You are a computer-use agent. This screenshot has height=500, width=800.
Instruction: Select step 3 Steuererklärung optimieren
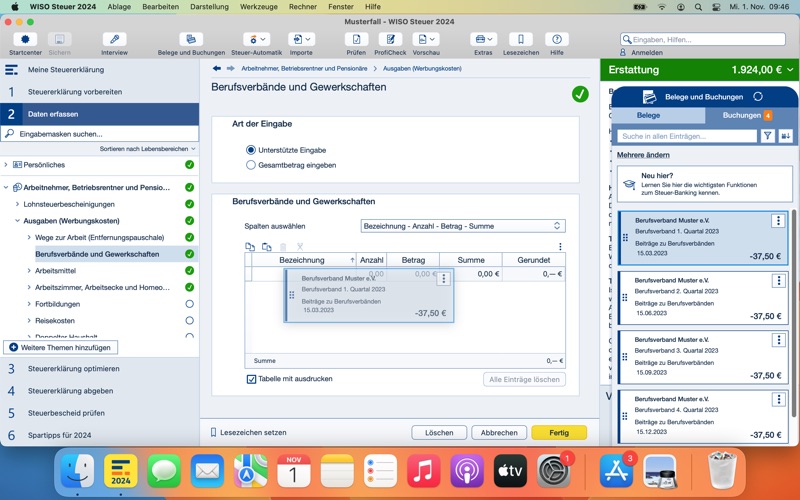[99, 368]
